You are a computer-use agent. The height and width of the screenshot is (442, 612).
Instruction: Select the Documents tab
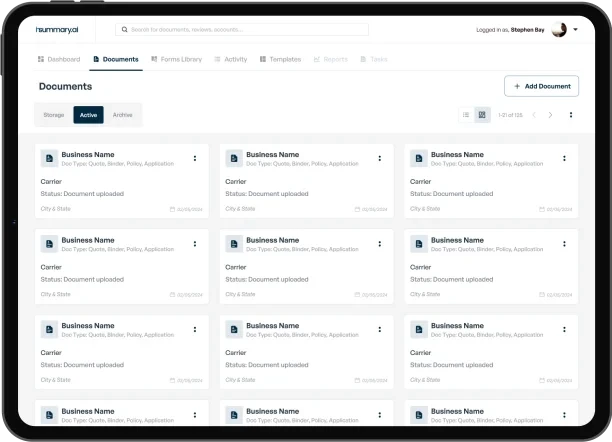[116, 59]
